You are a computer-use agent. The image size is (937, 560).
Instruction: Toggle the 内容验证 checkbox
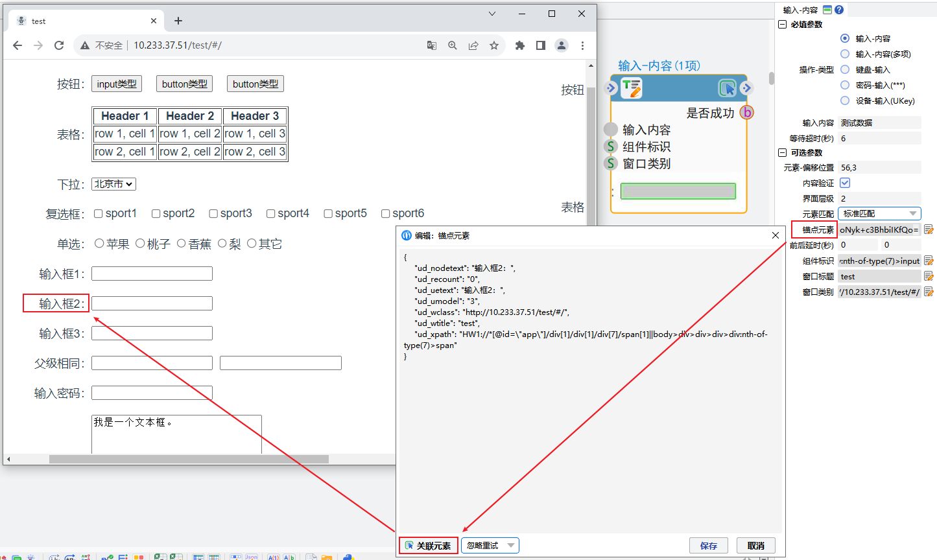click(845, 183)
